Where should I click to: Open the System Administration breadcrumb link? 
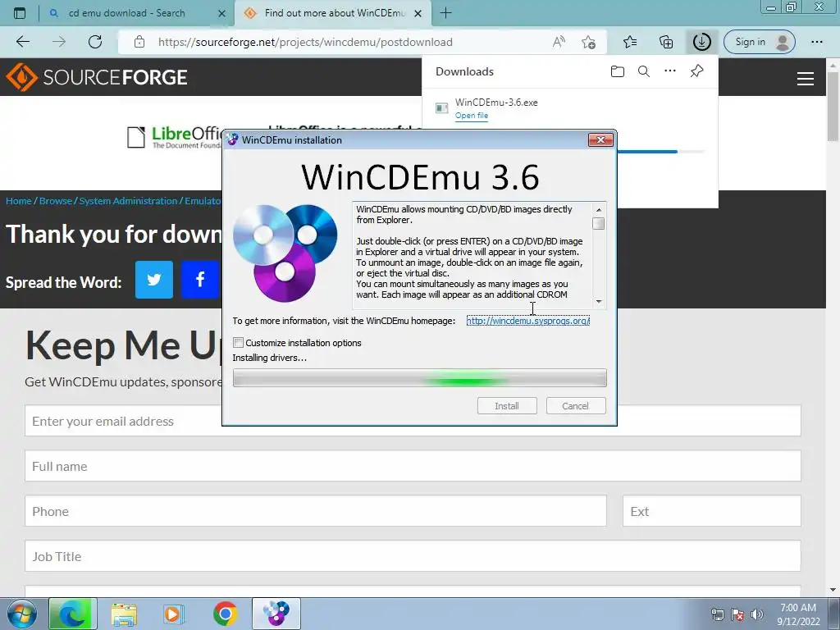128,201
